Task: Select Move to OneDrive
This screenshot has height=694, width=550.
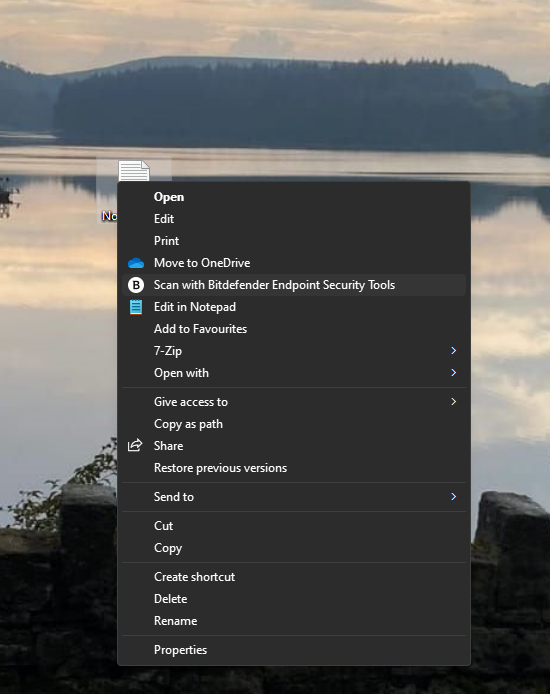Action: pos(294,263)
